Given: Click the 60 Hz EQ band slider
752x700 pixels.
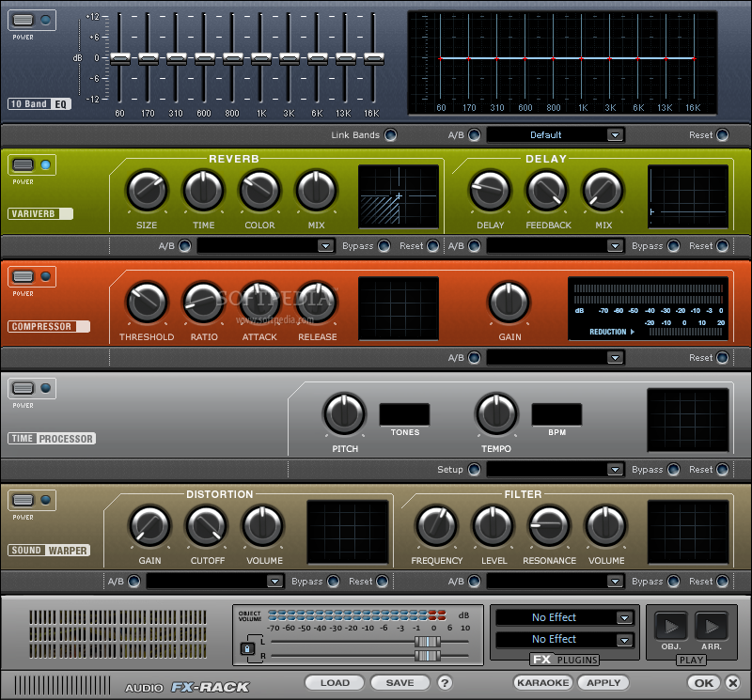Looking at the screenshot, I should tap(120, 58).
